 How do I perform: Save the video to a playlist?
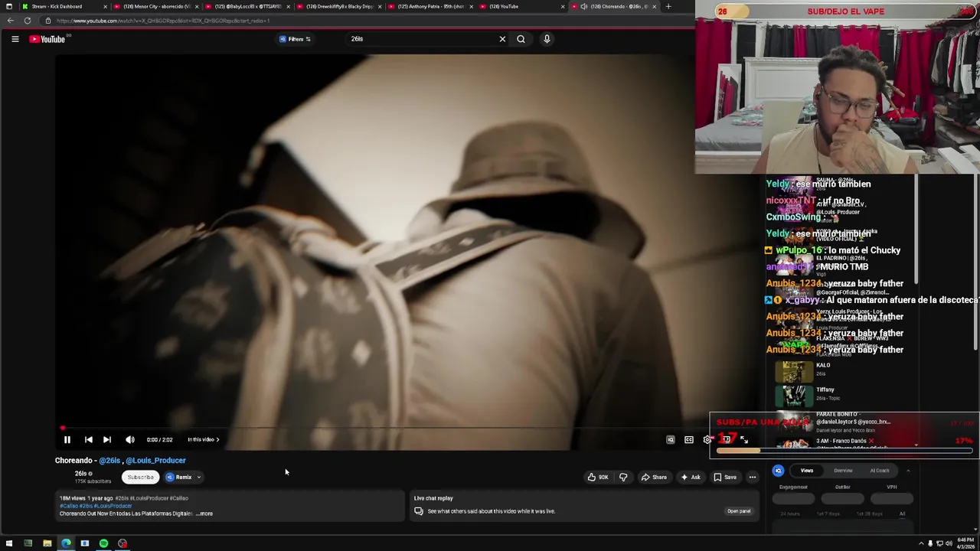click(724, 477)
